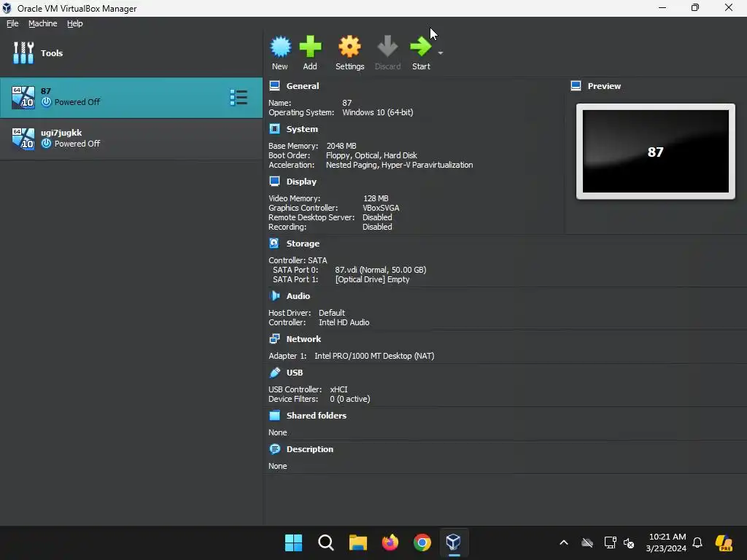The image size is (747, 560).
Task: Click the General section heading
Action: (303, 86)
